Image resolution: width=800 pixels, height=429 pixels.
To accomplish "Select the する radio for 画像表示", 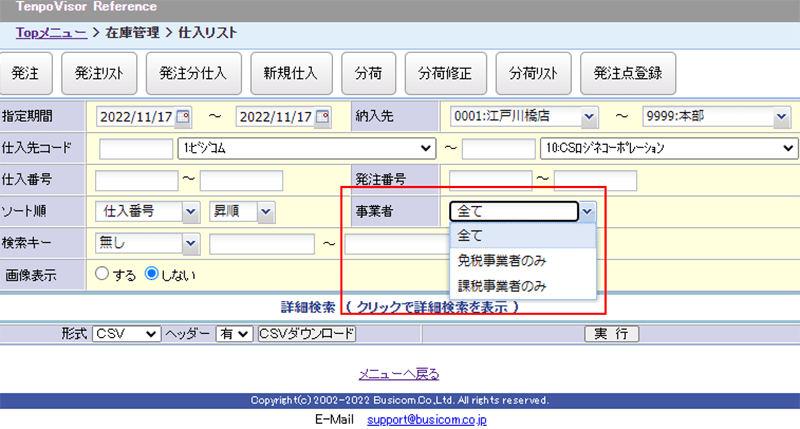I will pyautogui.click(x=101, y=273).
